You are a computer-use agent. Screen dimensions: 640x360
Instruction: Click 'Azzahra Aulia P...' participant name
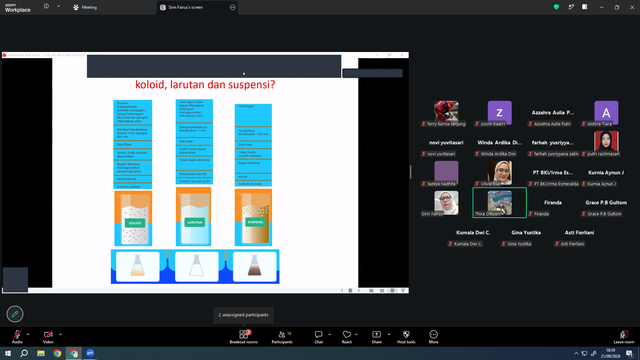[553, 112]
